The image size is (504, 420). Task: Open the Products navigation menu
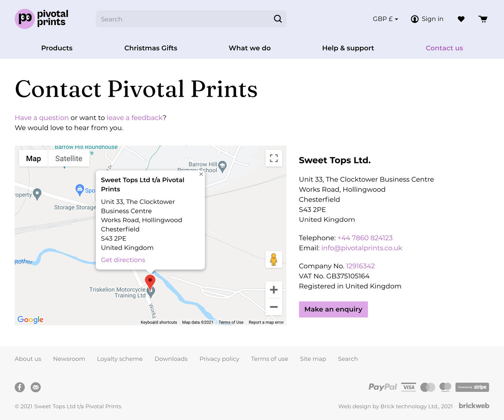[x=57, y=48]
